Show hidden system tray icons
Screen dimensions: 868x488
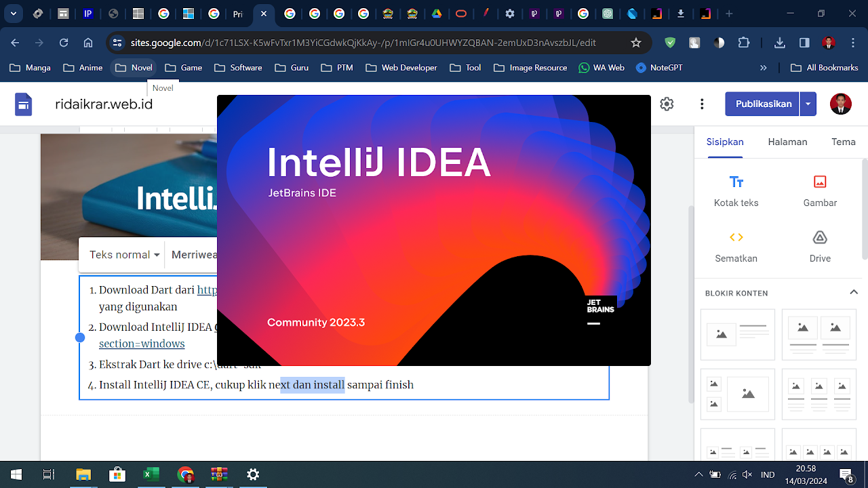coord(698,474)
